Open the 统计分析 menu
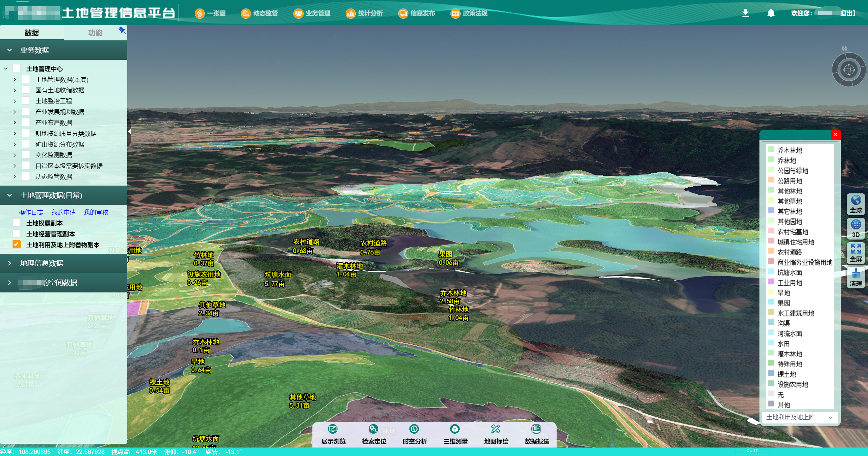The width and height of the screenshot is (868, 456). click(364, 13)
